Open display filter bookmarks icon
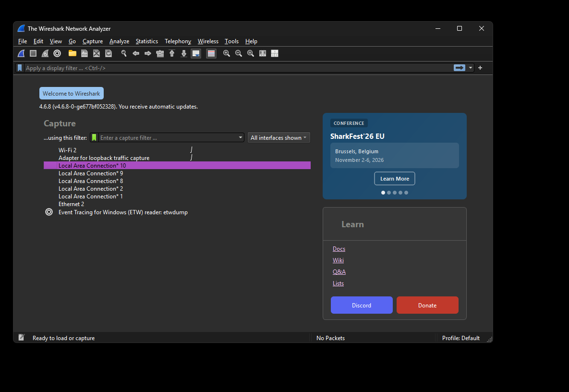 [20, 68]
